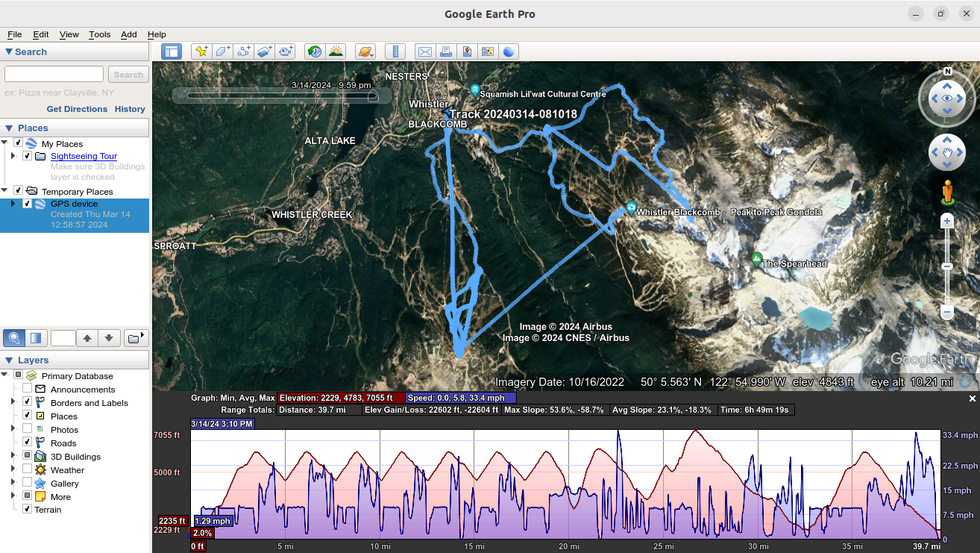Move the selected place down in the list

pos(109,338)
